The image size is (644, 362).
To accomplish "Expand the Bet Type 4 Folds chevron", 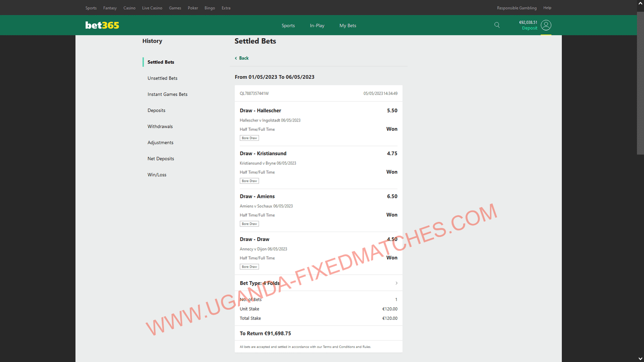I will click(x=396, y=283).
